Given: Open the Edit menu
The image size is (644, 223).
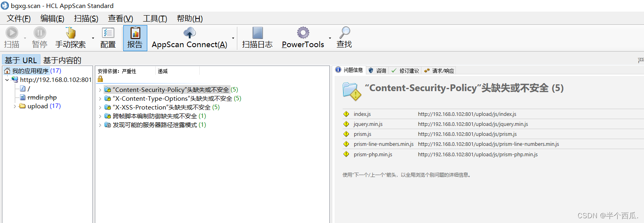Looking at the screenshot, I should pos(52,18).
